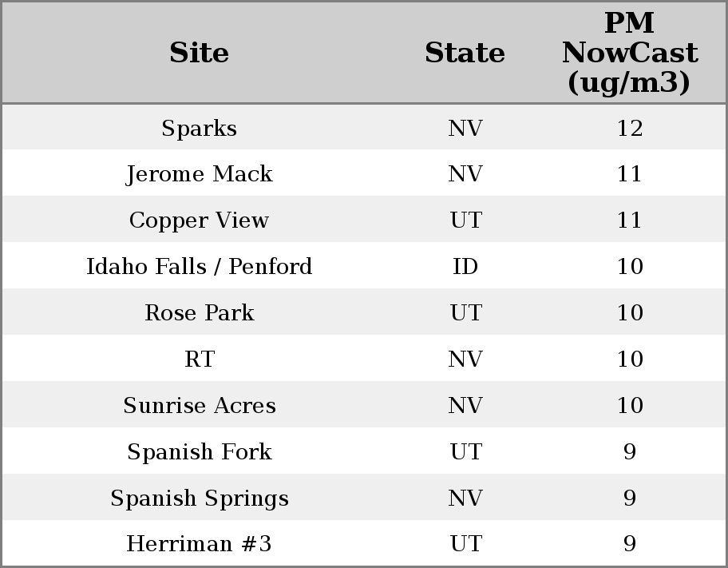Select the Herriman #3 site name
The height and width of the screenshot is (568, 728).
coord(199,544)
